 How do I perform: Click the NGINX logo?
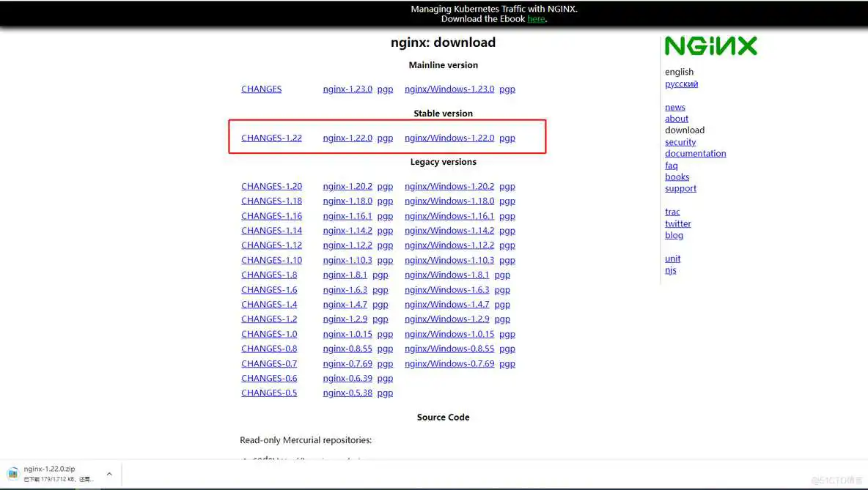tap(710, 45)
